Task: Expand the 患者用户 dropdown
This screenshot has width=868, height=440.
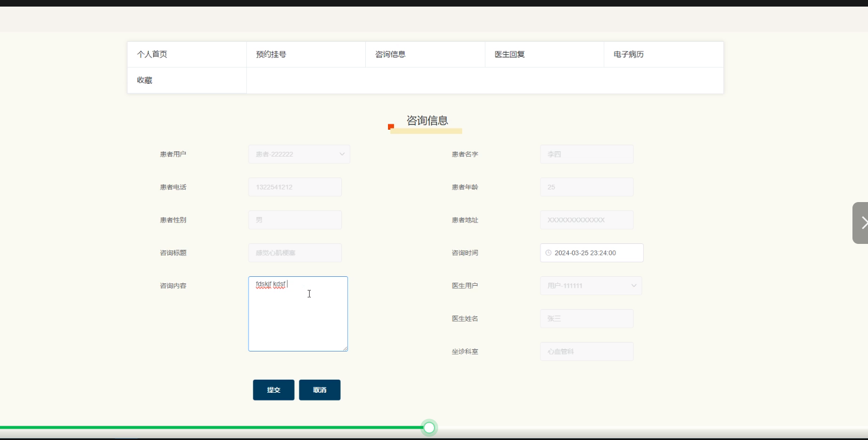Action: pyautogui.click(x=299, y=154)
